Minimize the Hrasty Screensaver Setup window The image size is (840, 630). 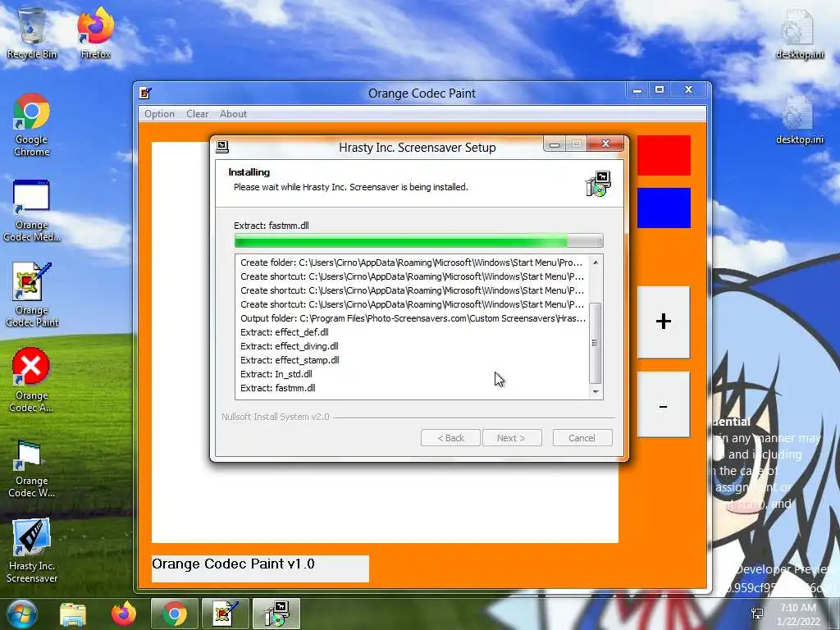click(555, 144)
